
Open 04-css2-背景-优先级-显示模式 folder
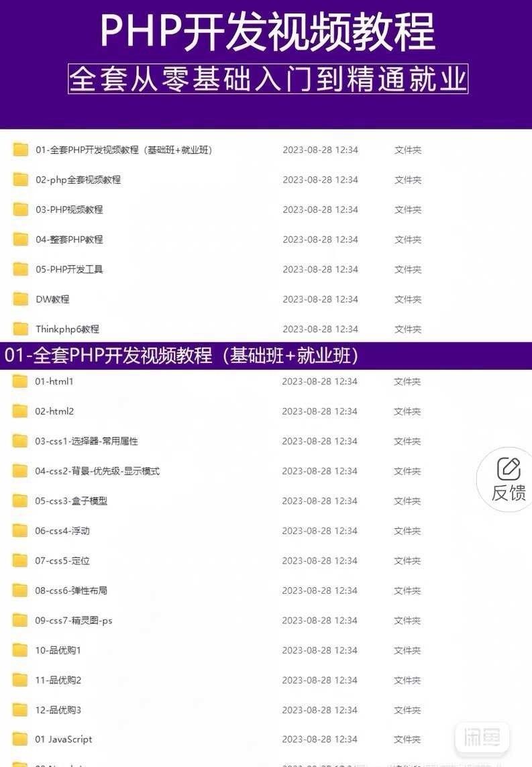pyautogui.click(x=97, y=471)
